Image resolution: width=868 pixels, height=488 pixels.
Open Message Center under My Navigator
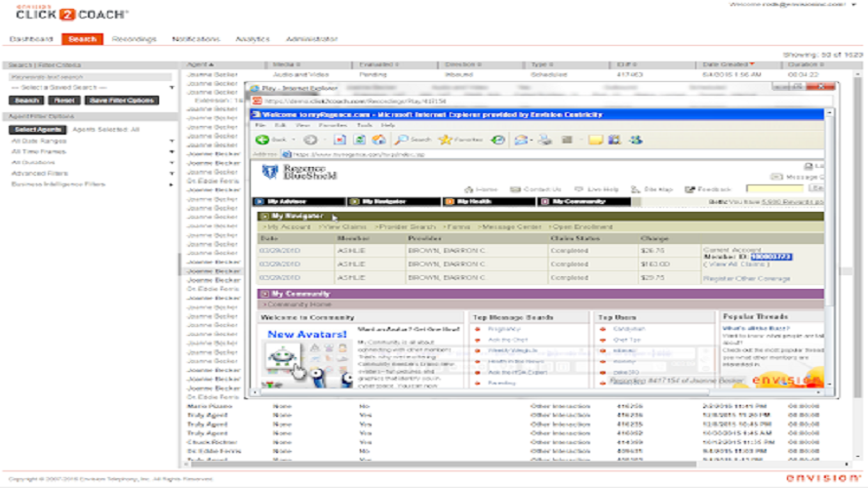(x=510, y=227)
